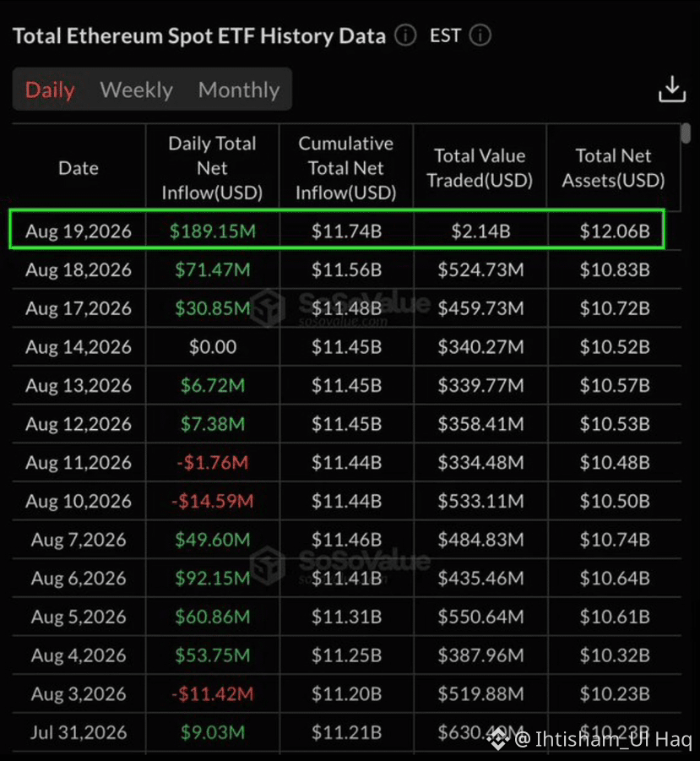This screenshot has width=700, height=761.
Task: Click Total Value Traded column header
Action: [480, 168]
